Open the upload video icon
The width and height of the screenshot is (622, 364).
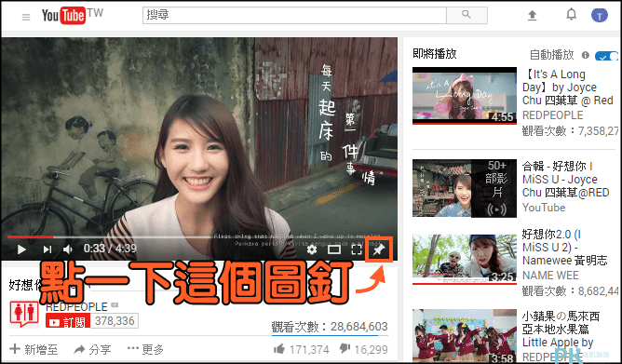(532, 16)
